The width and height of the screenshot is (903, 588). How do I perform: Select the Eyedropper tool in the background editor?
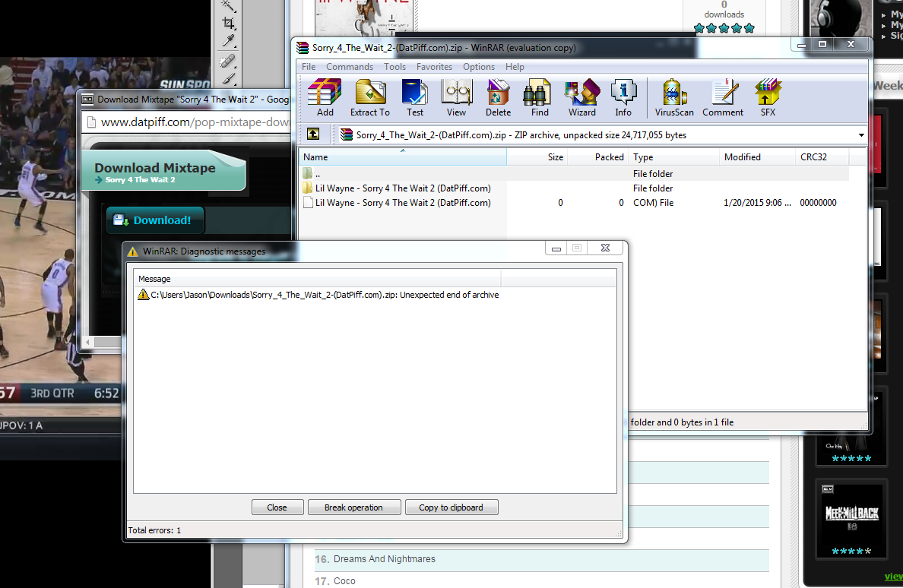229,42
